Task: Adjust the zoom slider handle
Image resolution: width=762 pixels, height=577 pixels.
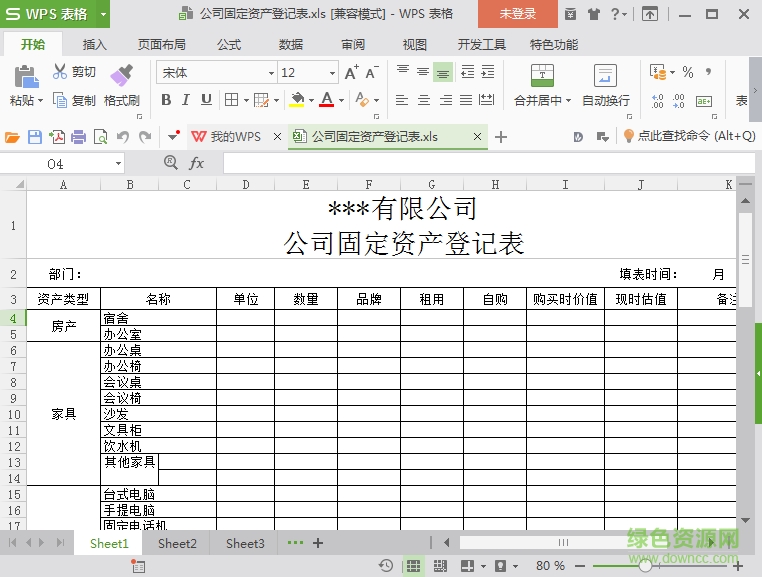Action: tap(645, 566)
